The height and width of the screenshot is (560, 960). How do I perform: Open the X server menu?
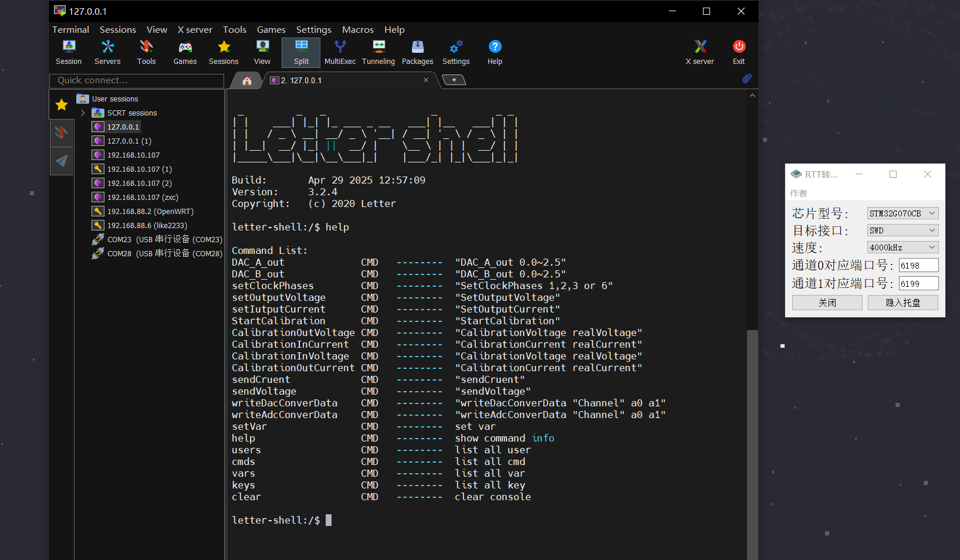point(195,29)
